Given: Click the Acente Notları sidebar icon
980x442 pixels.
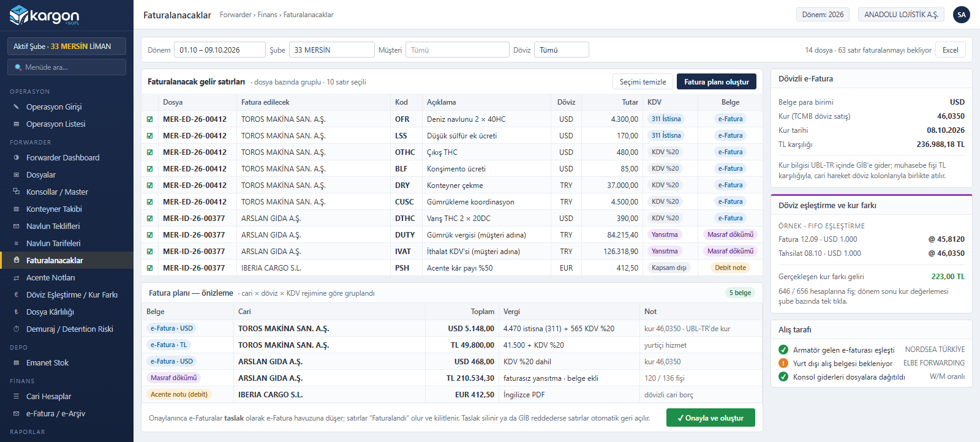Looking at the screenshot, I should coord(17,278).
